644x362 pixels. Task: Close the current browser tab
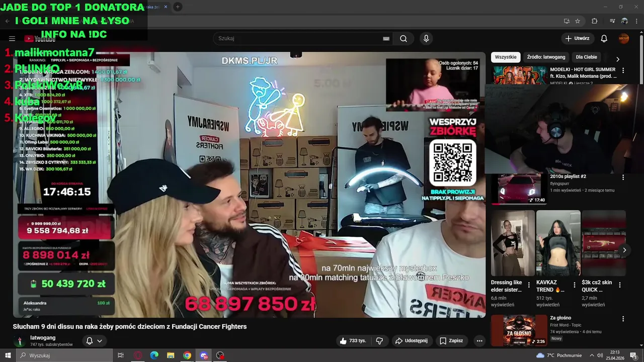pos(166,7)
